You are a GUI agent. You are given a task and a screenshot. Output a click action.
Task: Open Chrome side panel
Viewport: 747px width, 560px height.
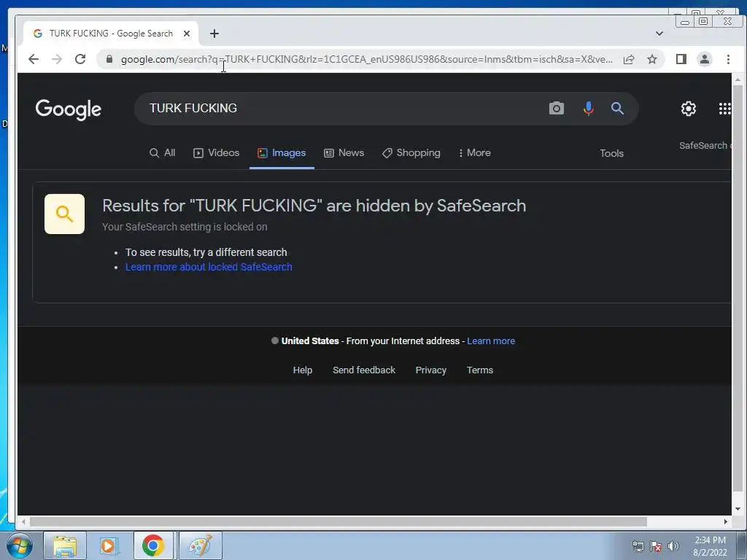(x=681, y=59)
